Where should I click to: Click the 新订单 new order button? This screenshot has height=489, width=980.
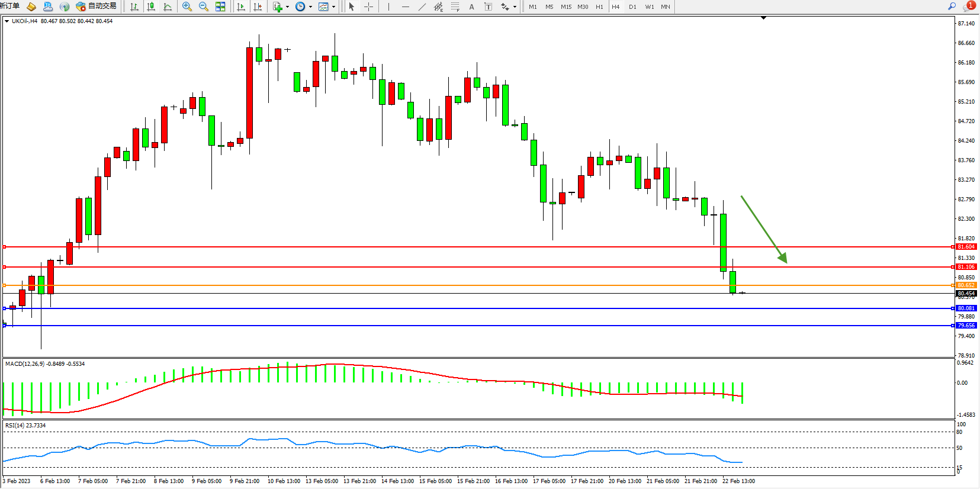click(x=9, y=7)
